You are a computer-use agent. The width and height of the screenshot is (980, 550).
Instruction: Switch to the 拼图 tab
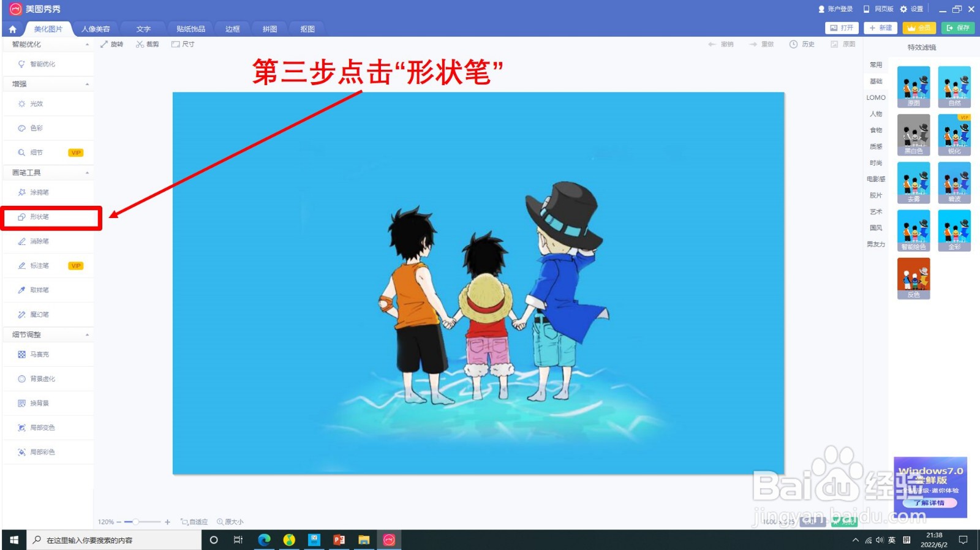(x=270, y=29)
